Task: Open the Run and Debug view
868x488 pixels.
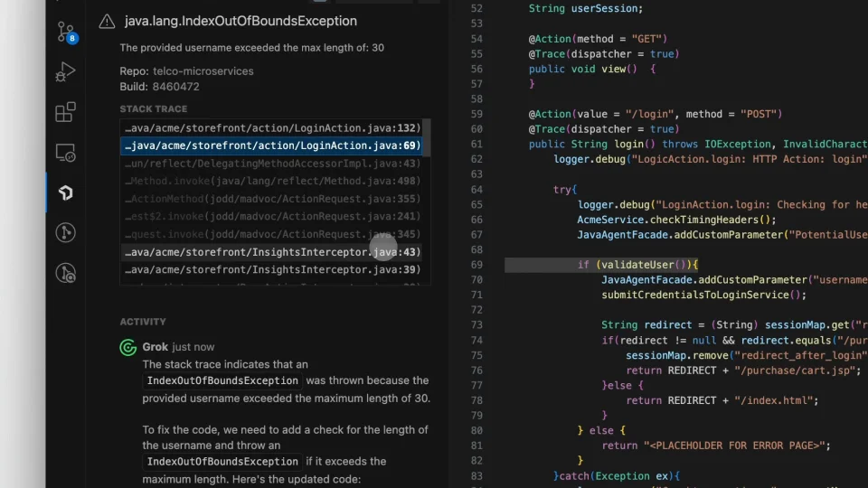Action: click(x=65, y=72)
